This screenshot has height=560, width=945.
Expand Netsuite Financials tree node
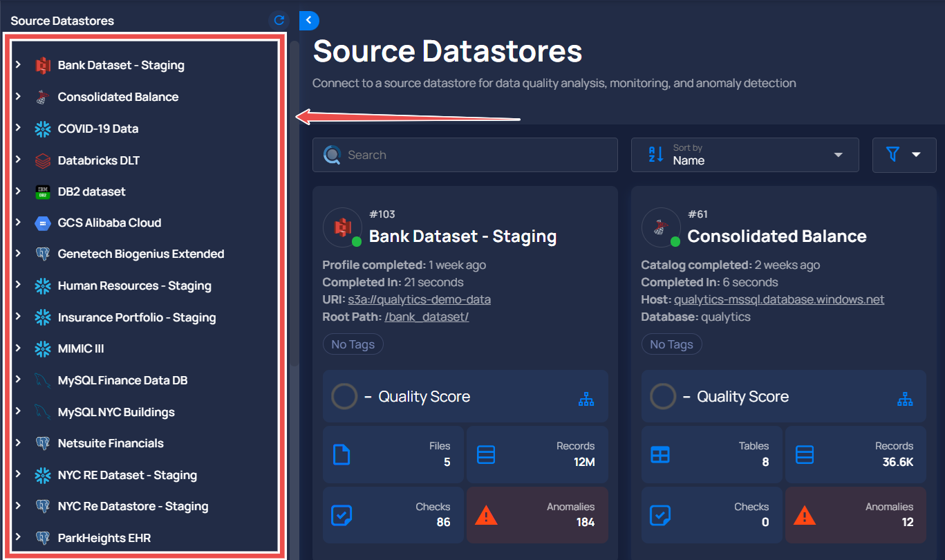[19, 442]
